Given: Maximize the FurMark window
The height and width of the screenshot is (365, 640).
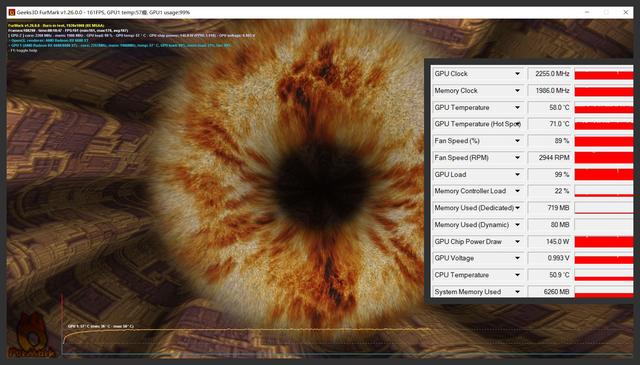Looking at the screenshot, I should pos(606,13).
